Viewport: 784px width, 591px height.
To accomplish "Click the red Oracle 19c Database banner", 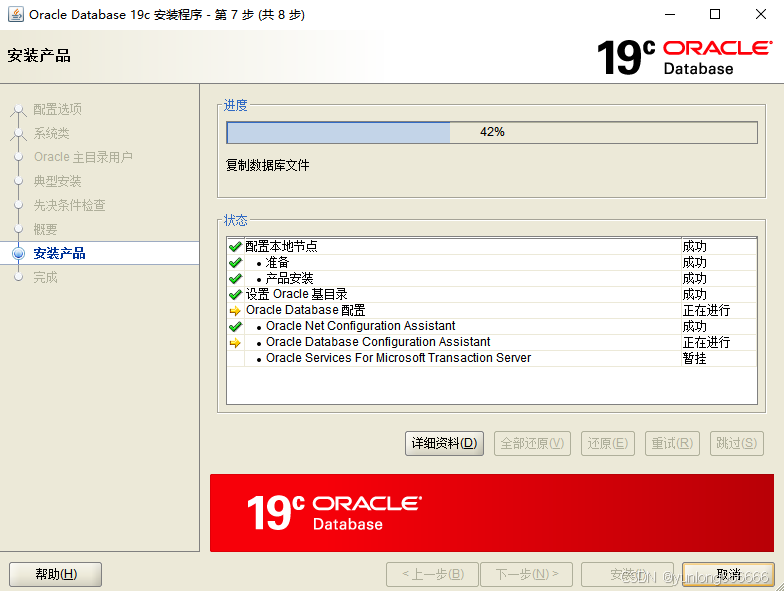I will click(492, 513).
